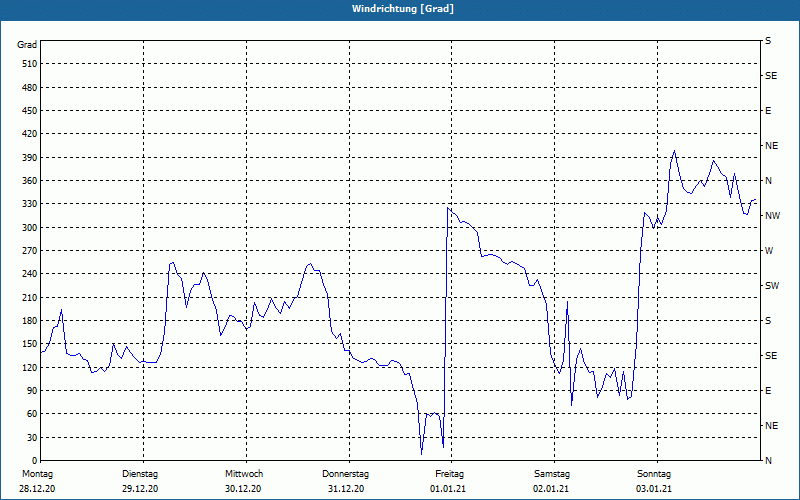800x500 pixels.
Task: Click the 'E' compass label beside 450
Action: 768,111
